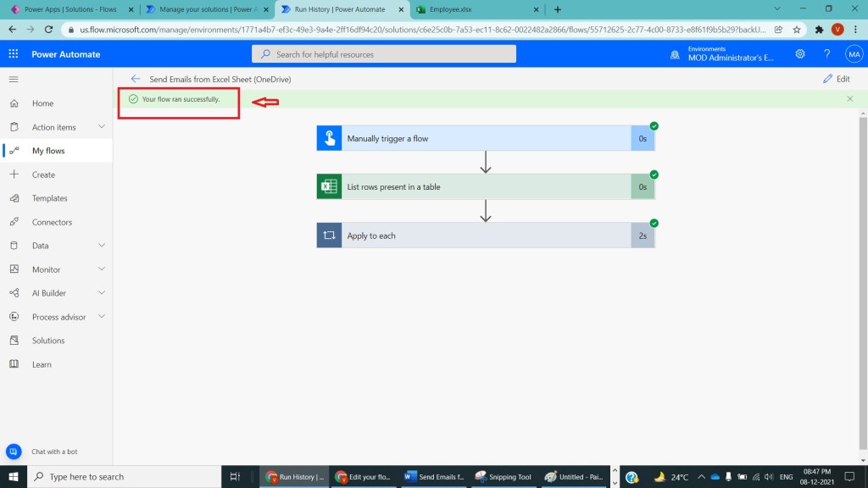Click the Help question mark icon
Viewport: 868px width, 488px height.
pos(827,54)
